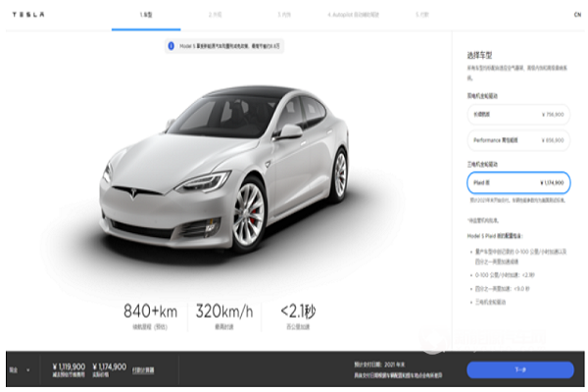Open the Autopilot step tab
588x392 pixels.
(x=353, y=15)
